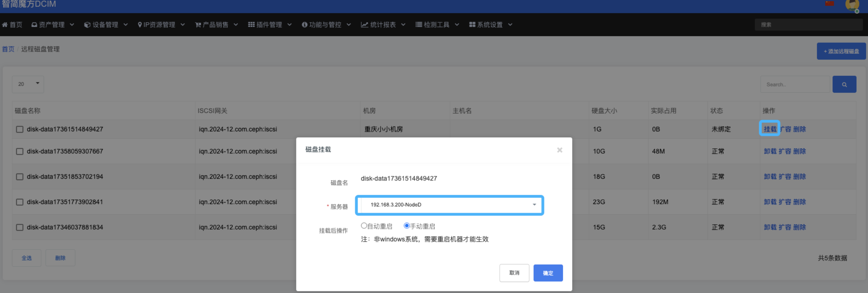Click 扩容 for disk-data17351773902841
This screenshot has width=868, height=293.
785,202
